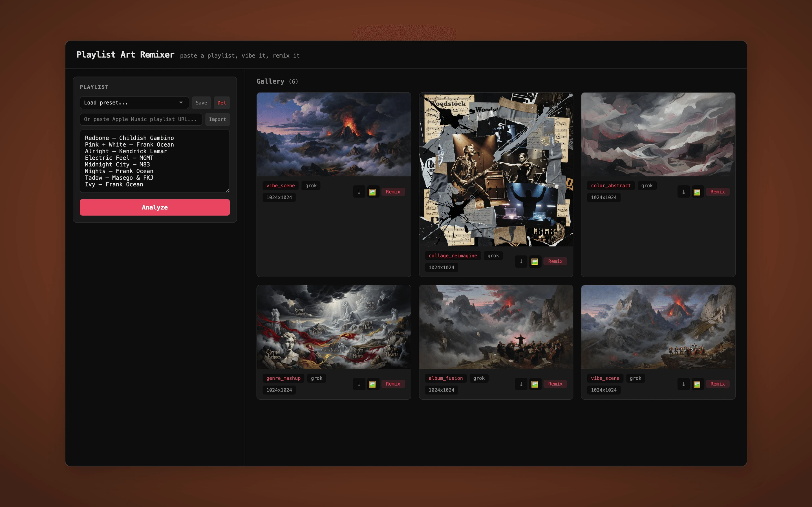Click the grok tag on album_fusion
Screen dimensions: 812x507
[x=479, y=378]
